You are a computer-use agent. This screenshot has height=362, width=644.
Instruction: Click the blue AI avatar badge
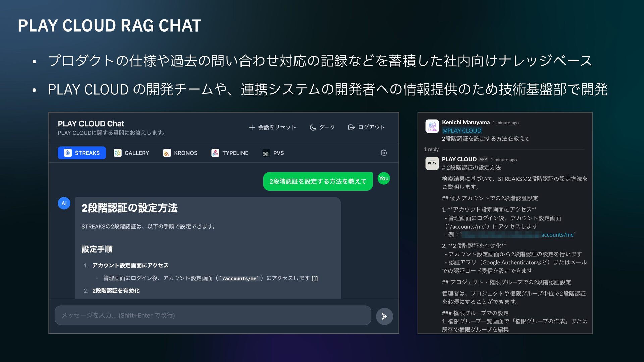tap(64, 203)
